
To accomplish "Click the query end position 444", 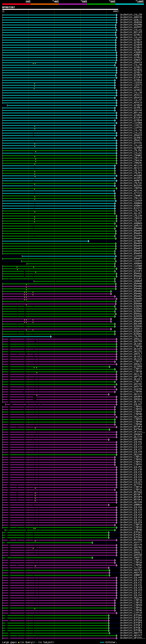I will [115, 11].
